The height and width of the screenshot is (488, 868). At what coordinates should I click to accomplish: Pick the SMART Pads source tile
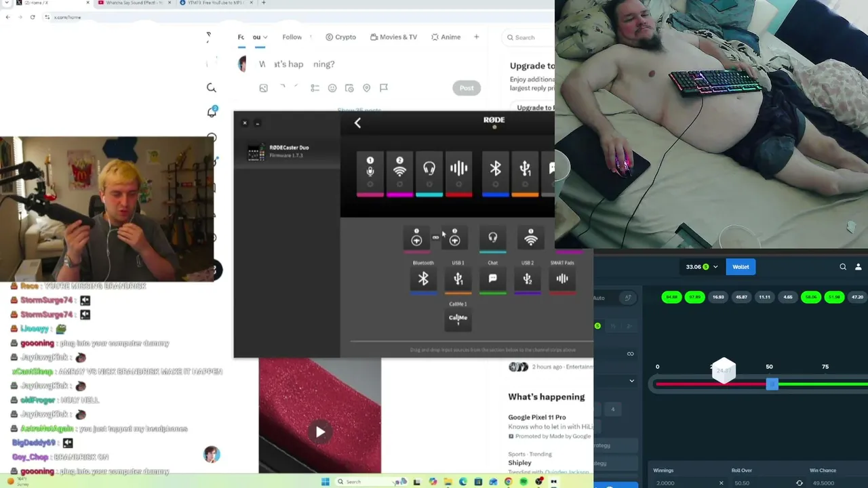(x=562, y=280)
